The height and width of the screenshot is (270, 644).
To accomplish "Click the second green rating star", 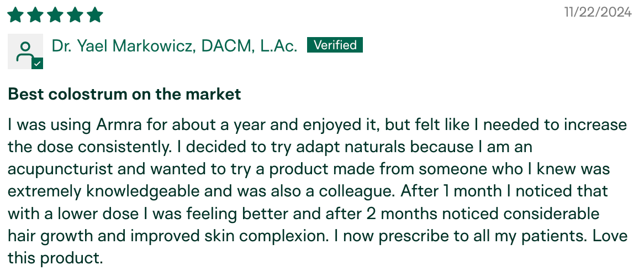I will [x=35, y=14].
